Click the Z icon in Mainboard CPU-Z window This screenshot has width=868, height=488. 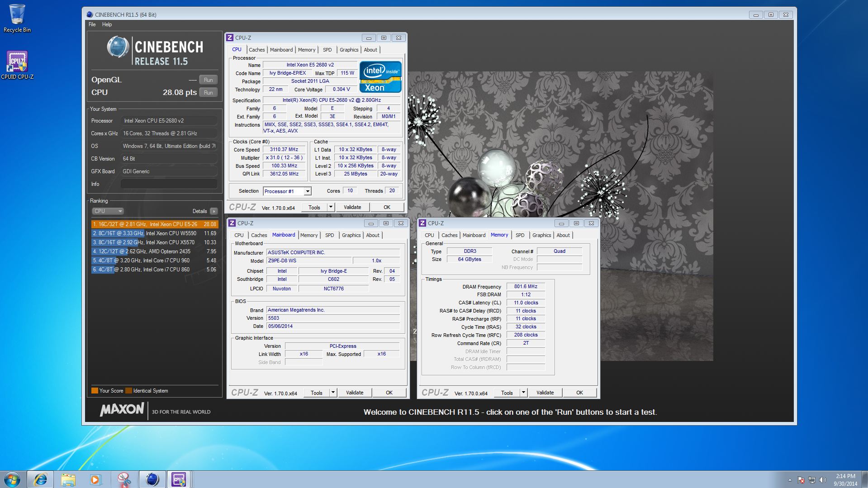(232, 223)
